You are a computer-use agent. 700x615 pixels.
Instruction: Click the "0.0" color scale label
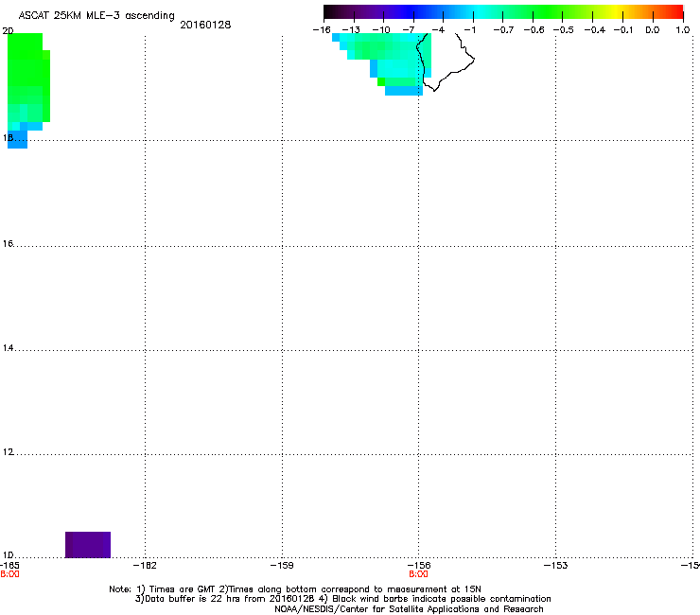coord(653,30)
